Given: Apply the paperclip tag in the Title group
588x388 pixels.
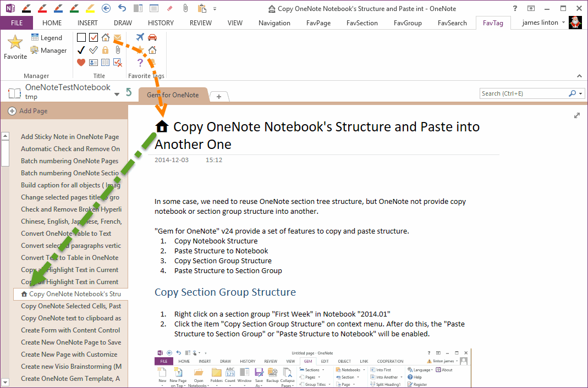Looking at the screenshot, I should coord(118,50).
